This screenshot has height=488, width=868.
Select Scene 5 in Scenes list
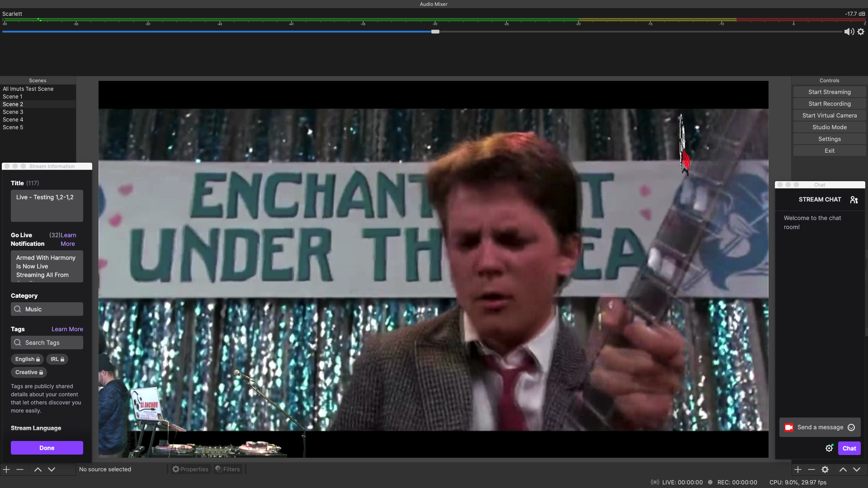[x=38, y=127]
